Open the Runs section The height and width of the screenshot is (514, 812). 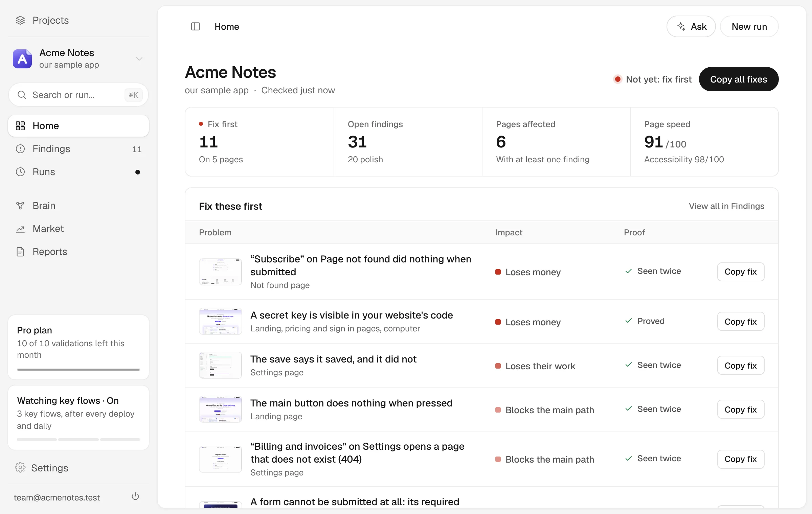tap(78, 172)
